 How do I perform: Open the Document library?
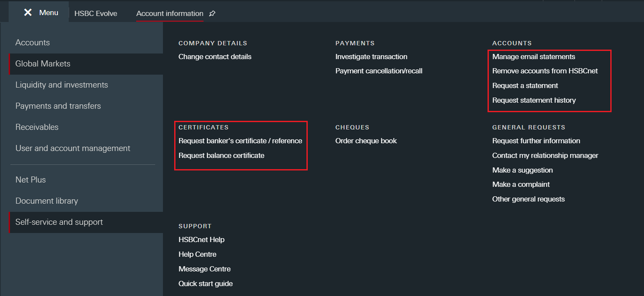[x=47, y=201]
